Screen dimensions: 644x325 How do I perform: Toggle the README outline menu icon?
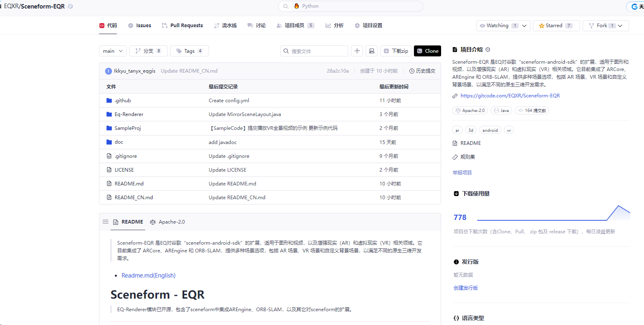[106, 222]
